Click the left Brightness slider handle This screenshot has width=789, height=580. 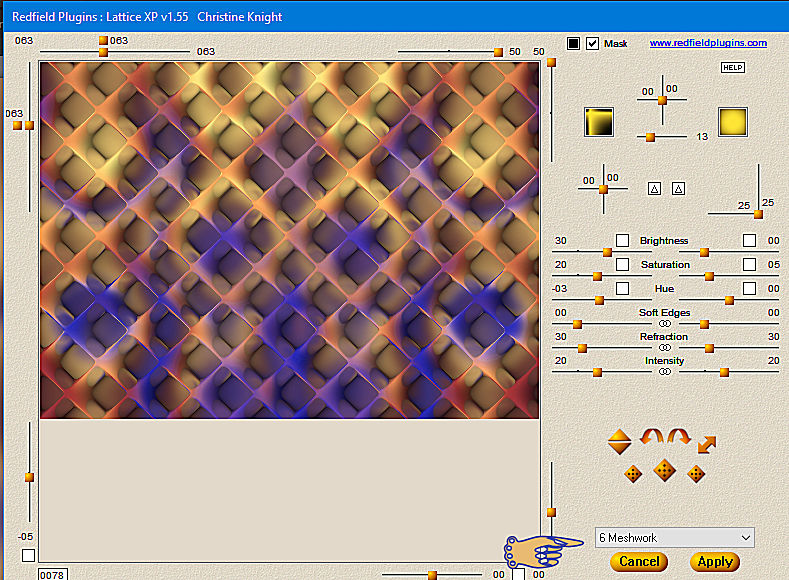(607, 252)
